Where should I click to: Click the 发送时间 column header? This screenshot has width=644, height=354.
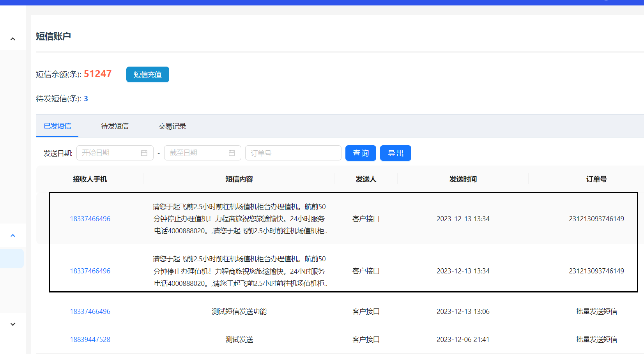pos(463,179)
